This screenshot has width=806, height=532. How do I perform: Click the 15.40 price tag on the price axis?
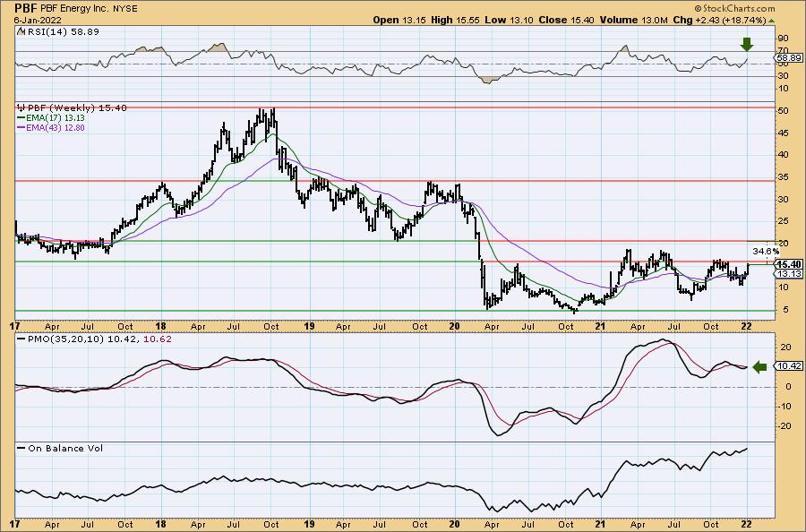(x=790, y=264)
